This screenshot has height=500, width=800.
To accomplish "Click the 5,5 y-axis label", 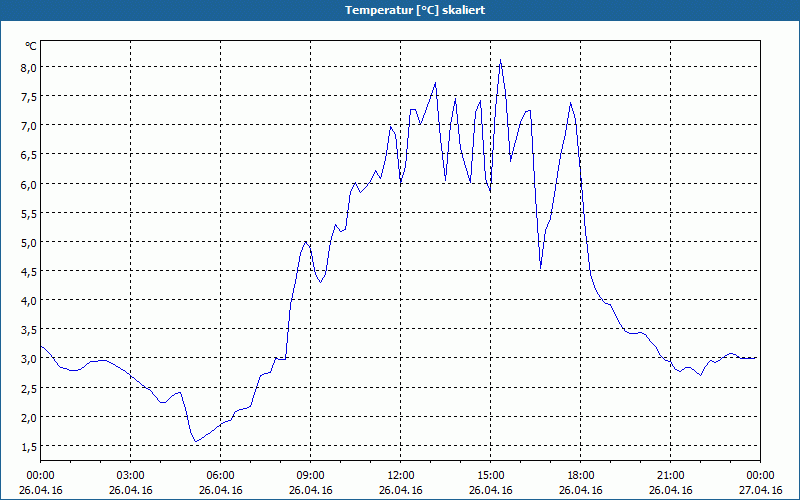I will pos(28,213).
